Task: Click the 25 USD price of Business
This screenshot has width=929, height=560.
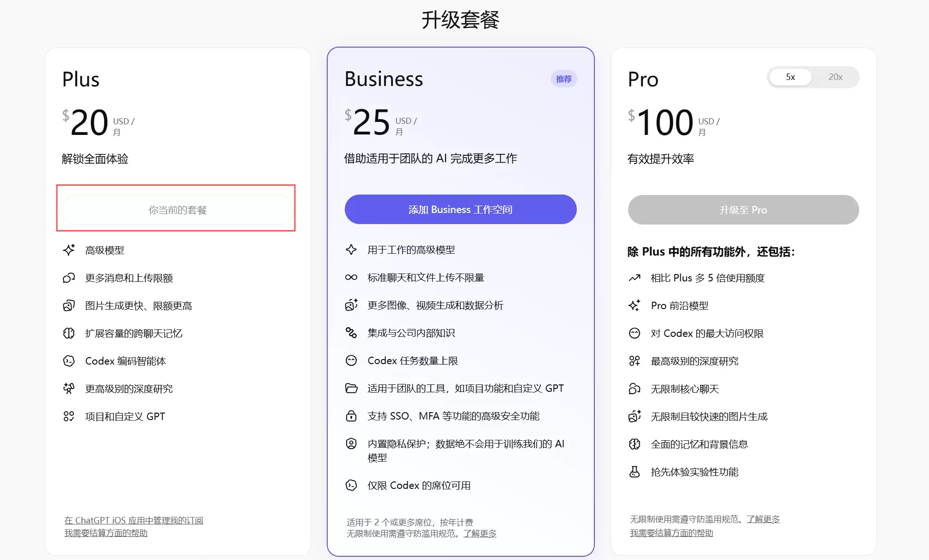Action: coord(381,122)
